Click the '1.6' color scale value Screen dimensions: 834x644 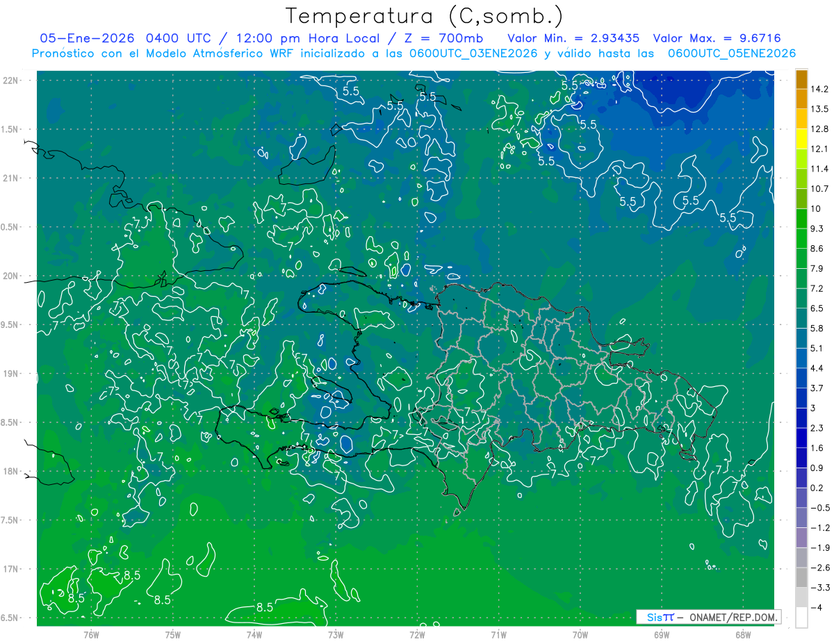[x=817, y=448]
